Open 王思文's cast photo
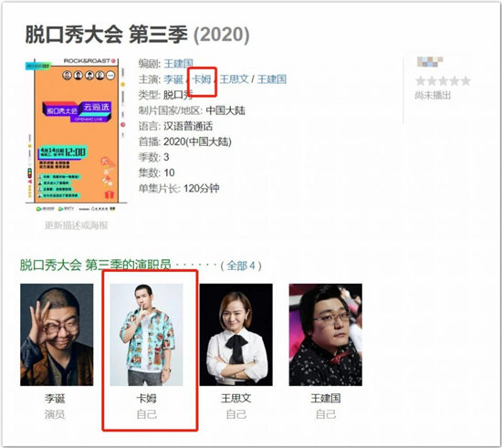 click(236, 334)
